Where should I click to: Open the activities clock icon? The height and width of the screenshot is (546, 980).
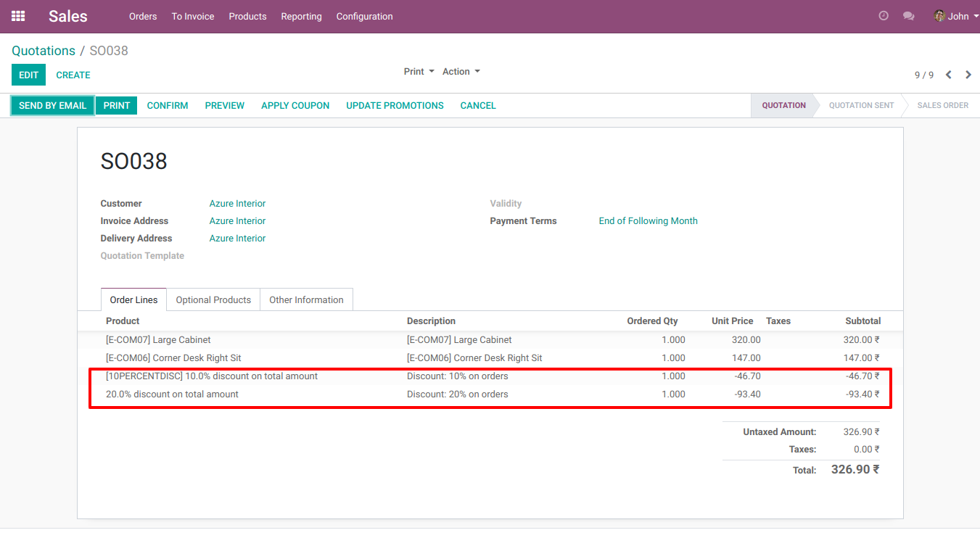click(883, 16)
